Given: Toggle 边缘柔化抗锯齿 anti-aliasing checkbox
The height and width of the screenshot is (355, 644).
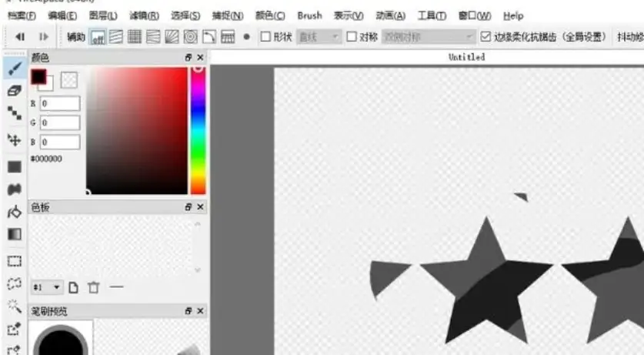Looking at the screenshot, I should (486, 36).
